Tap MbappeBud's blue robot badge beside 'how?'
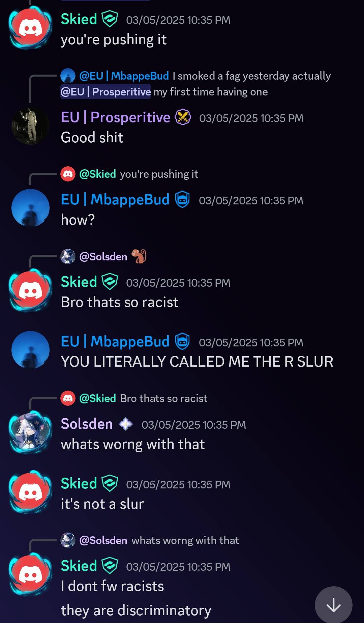Viewport: 364px width, 623px height. pyautogui.click(x=183, y=200)
